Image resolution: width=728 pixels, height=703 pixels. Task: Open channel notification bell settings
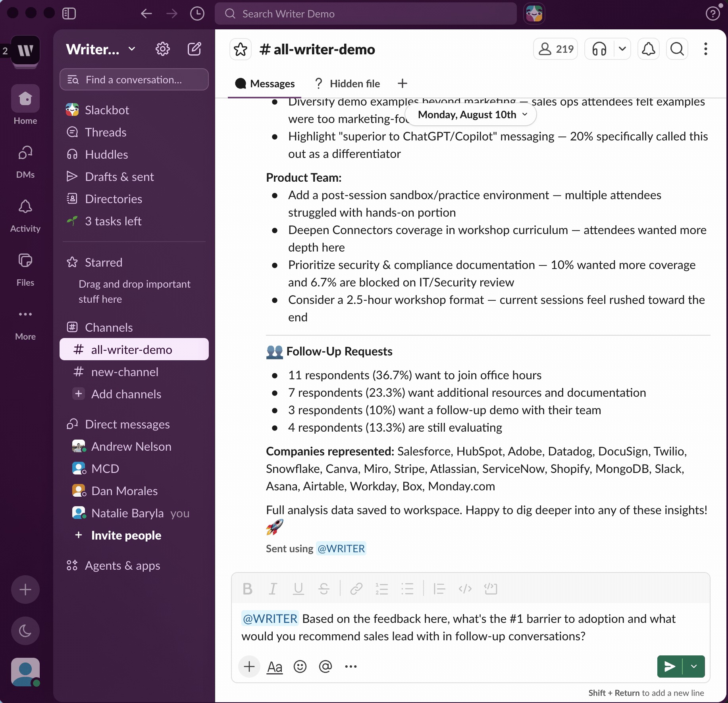coord(649,49)
